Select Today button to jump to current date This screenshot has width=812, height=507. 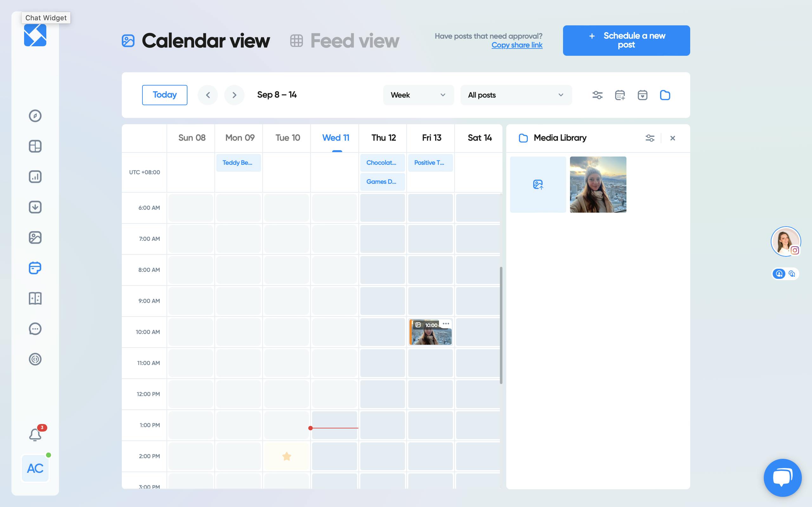[164, 95]
